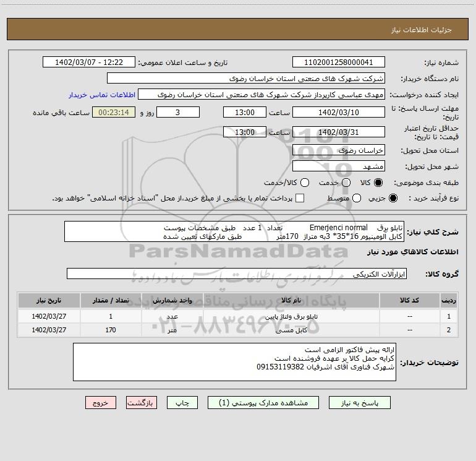Click the کد کالا column header
This screenshot has height=461, width=476.
[x=409, y=301]
